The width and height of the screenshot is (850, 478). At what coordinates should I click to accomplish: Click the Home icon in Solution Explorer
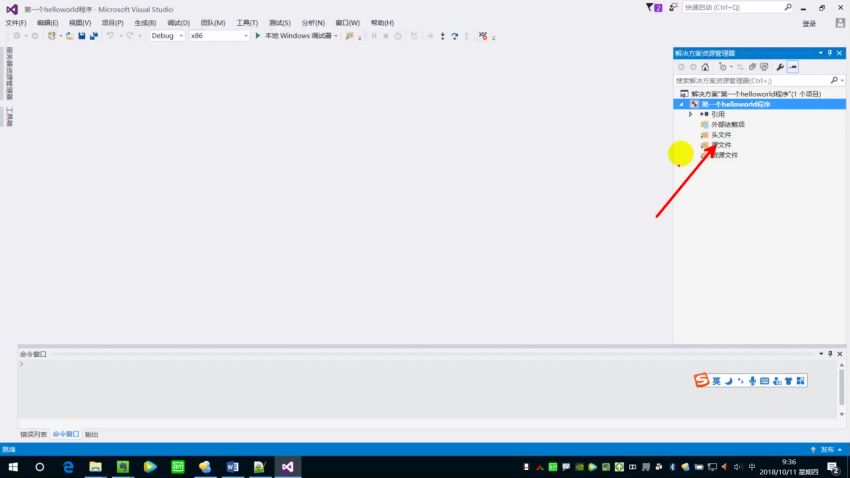[705, 67]
